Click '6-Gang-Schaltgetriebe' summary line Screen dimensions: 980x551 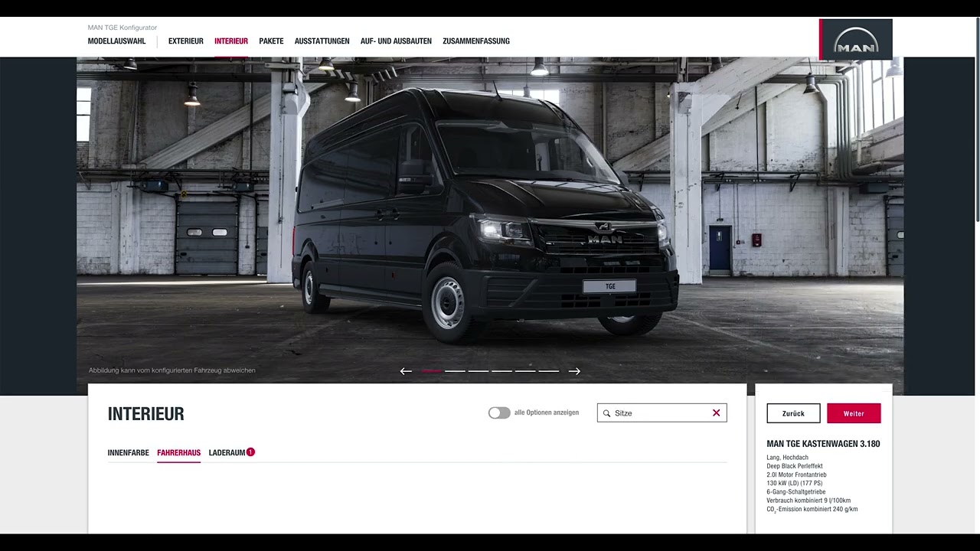[x=796, y=492]
